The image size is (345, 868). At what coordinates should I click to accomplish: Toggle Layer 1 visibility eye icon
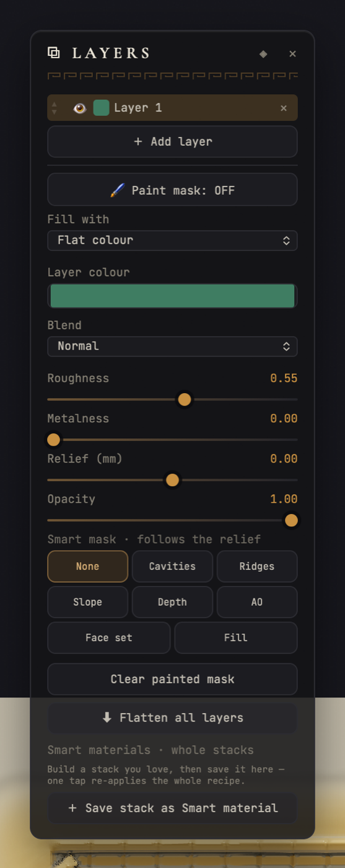pos(79,108)
